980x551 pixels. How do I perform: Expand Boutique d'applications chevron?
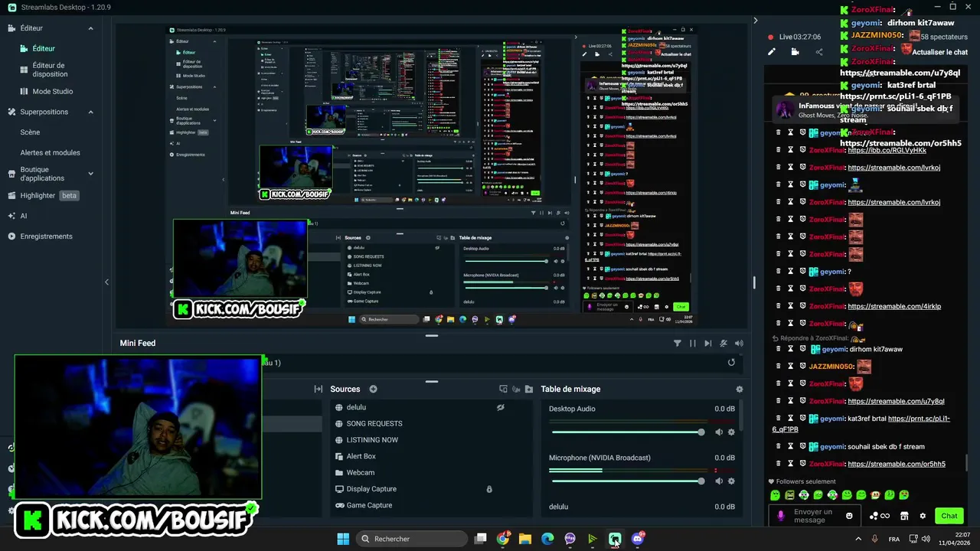pos(90,174)
